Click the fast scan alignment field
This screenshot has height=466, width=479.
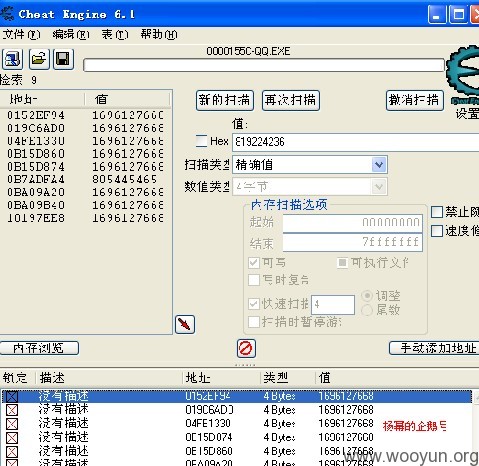[x=333, y=304]
